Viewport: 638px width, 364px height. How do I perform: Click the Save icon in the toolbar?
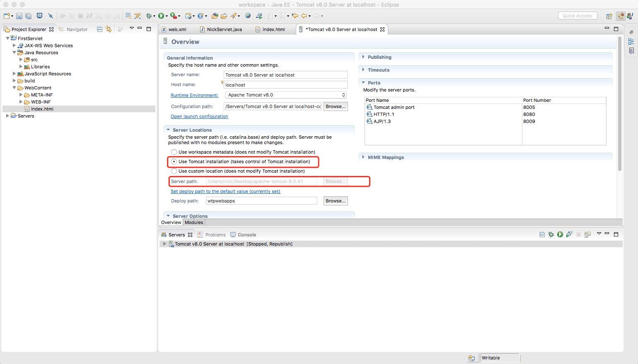pos(19,16)
